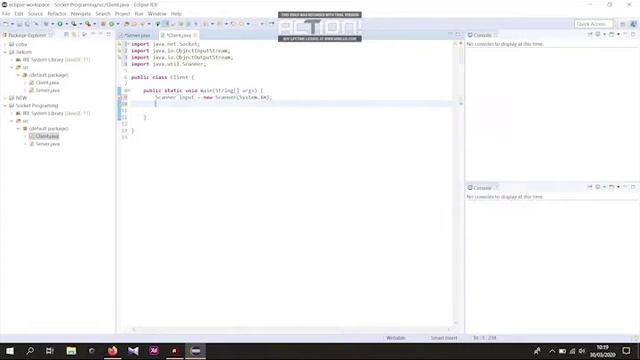Screen dimensions: 640x360
Task: Open the New button dropdown arrow
Action: (12, 24)
